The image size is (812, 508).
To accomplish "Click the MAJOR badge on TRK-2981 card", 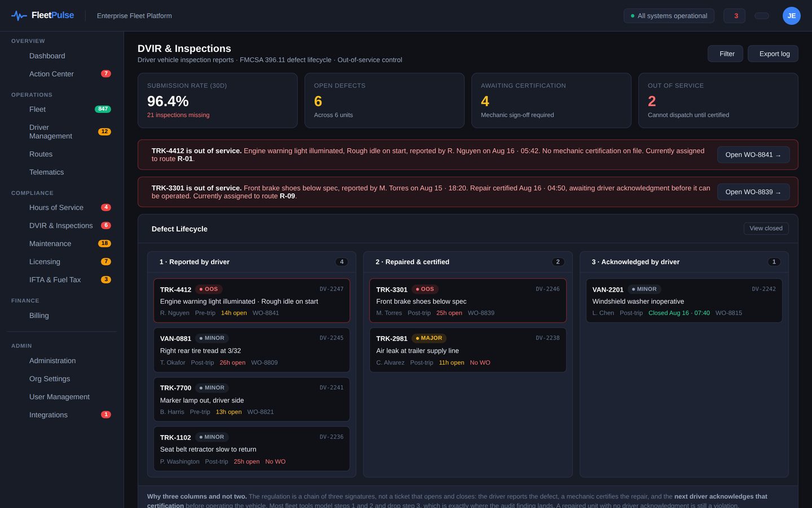I will tap(429, 338).
